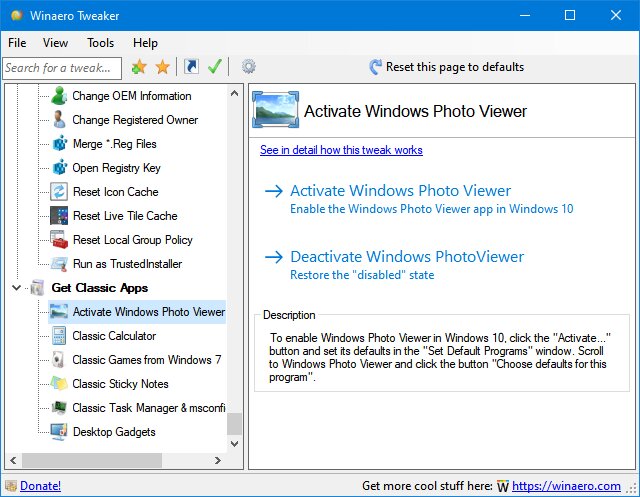Select Reset Local Group Policy tree item
The width and height of the screenshot is (640, 497).
pyautogui.click(x=133, y=240)
